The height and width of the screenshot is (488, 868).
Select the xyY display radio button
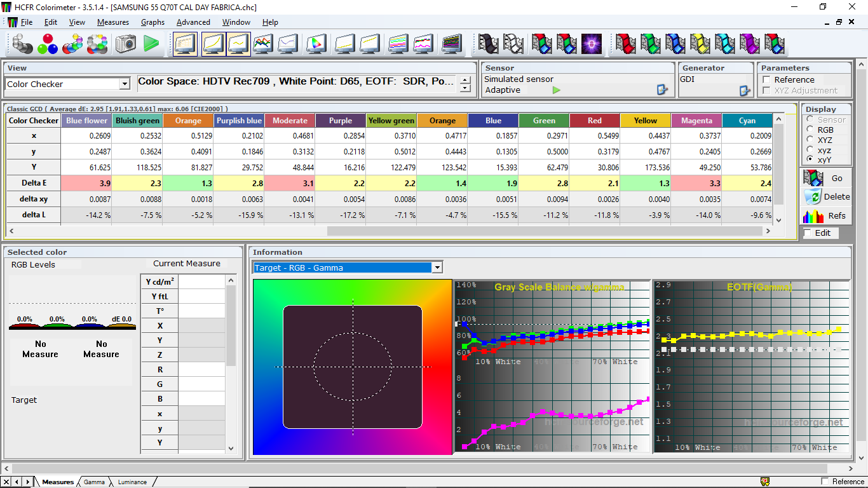coord(810,160)
